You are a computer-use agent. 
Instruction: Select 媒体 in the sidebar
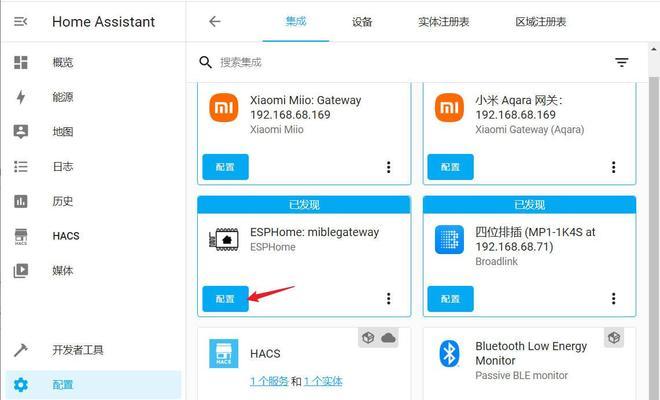pos(63,270)
